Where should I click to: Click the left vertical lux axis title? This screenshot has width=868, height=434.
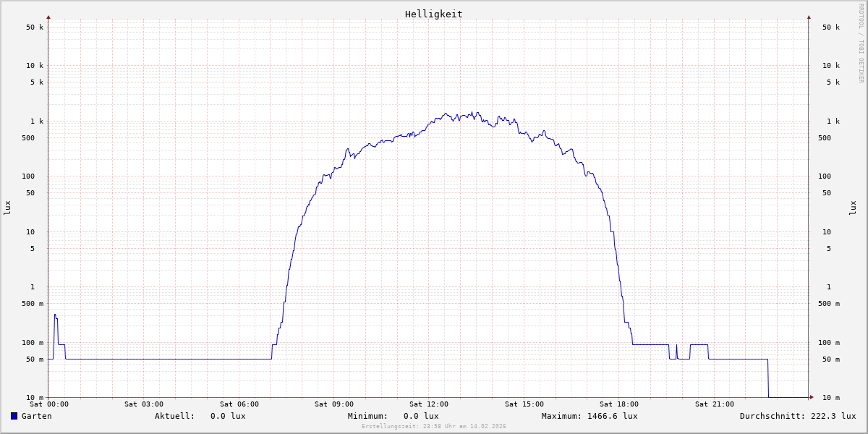7,208
